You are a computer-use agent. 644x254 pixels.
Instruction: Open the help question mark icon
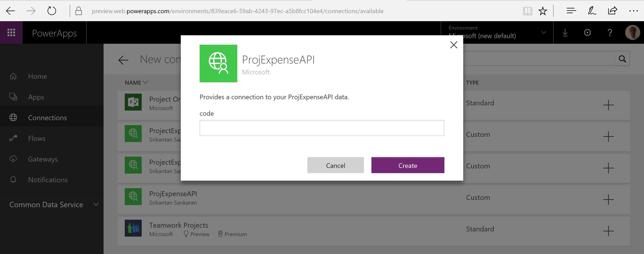point(610,32)
